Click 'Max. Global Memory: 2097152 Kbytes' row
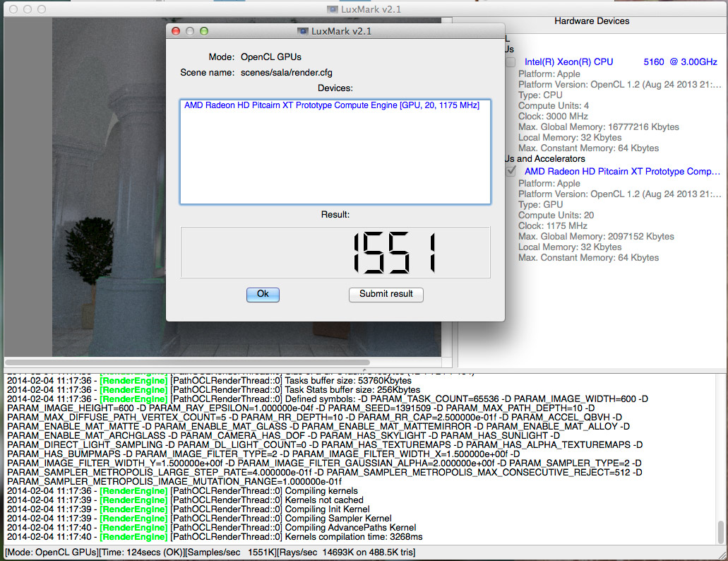The width and height of the screenshot is (728, 561). click(596, 237)
